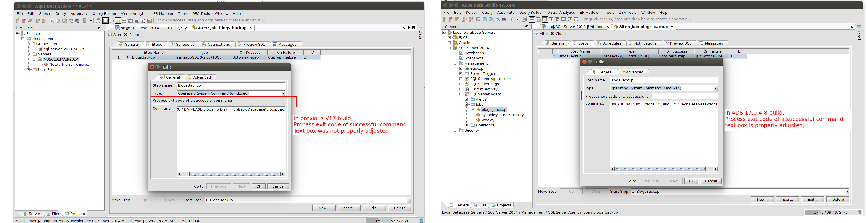Expand the Oracle server node in the right window
This screenshot has width=868, height=223.
(449, 43)
